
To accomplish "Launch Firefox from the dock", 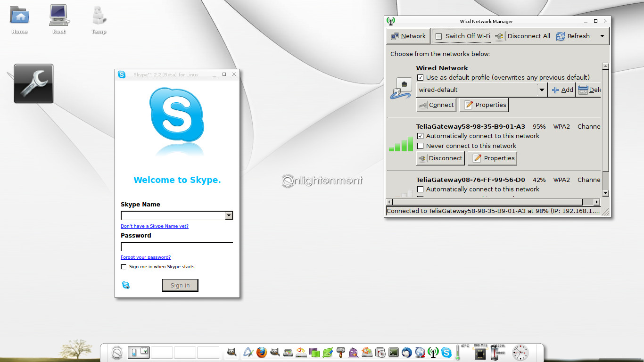I will pyautogui.click(x=262, y=352).
